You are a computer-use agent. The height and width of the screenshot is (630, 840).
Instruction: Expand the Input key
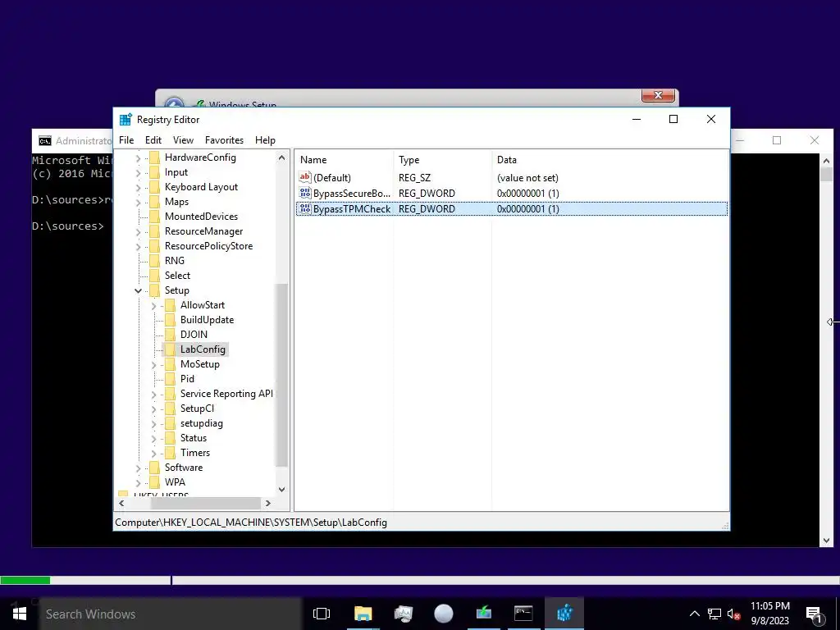138,172
